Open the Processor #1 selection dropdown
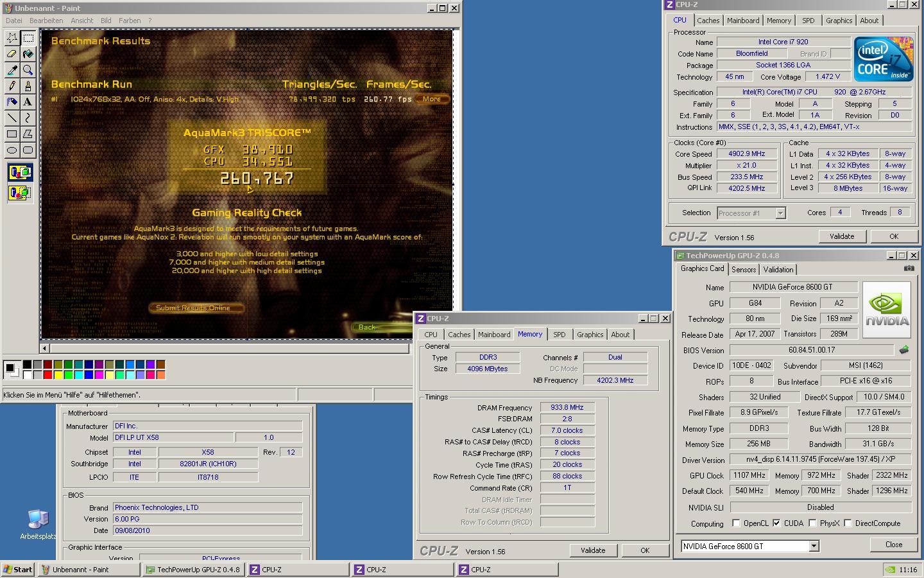 [x=780, y=213]
